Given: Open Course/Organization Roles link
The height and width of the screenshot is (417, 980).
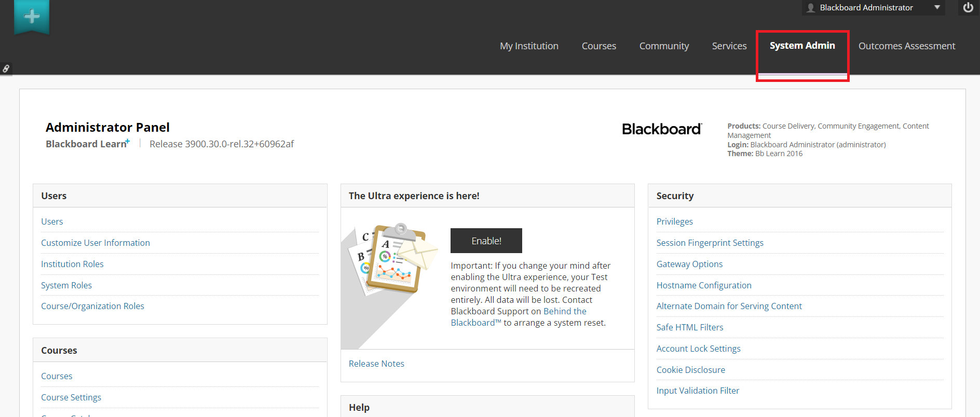Looking at the screenshot, I should click(x=92, y=306).
